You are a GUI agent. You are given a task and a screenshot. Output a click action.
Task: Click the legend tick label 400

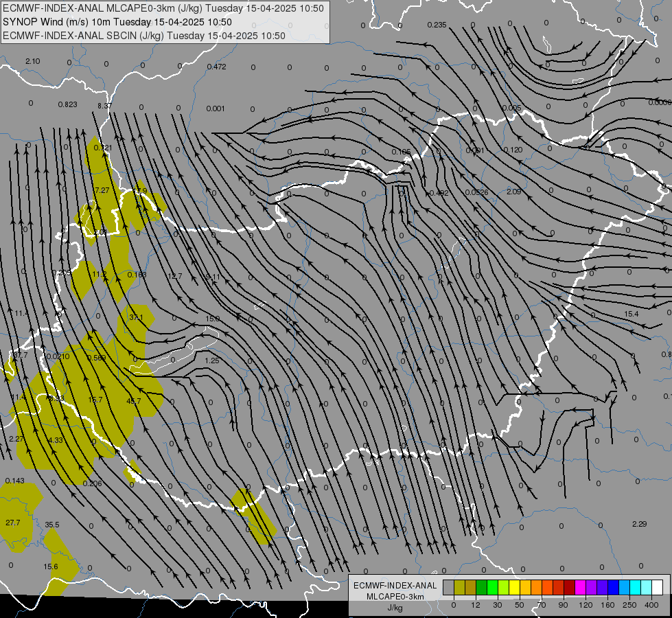tap(651, 605)
